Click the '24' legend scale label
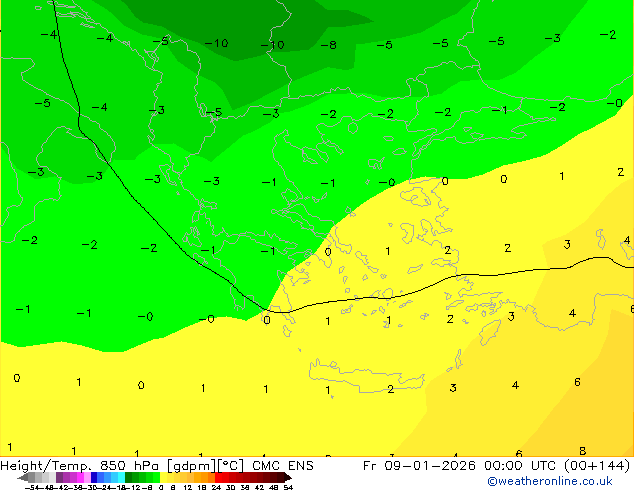This screenshot has height=490, width=634. point(216,488)
